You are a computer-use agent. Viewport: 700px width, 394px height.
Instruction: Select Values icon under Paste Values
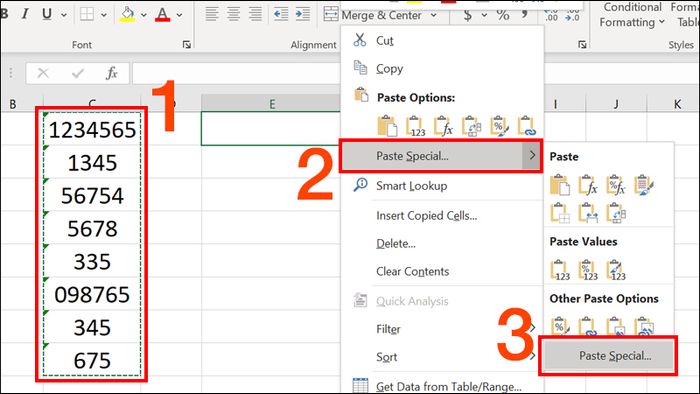(x=560, y=270)
